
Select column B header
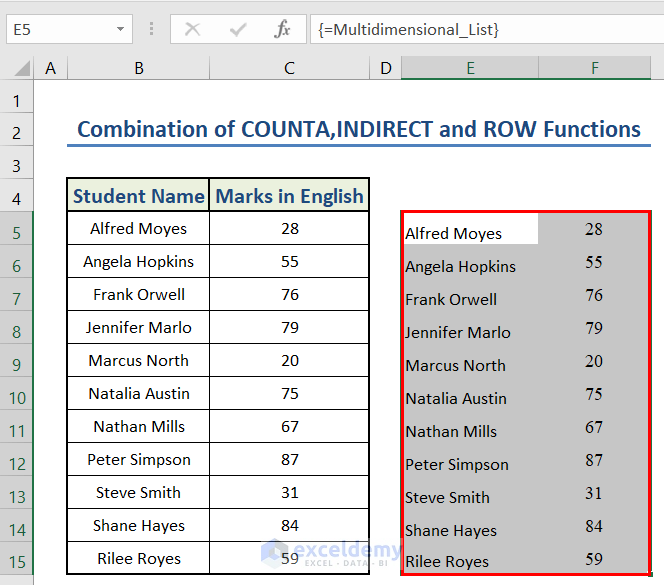click(138, 68)
